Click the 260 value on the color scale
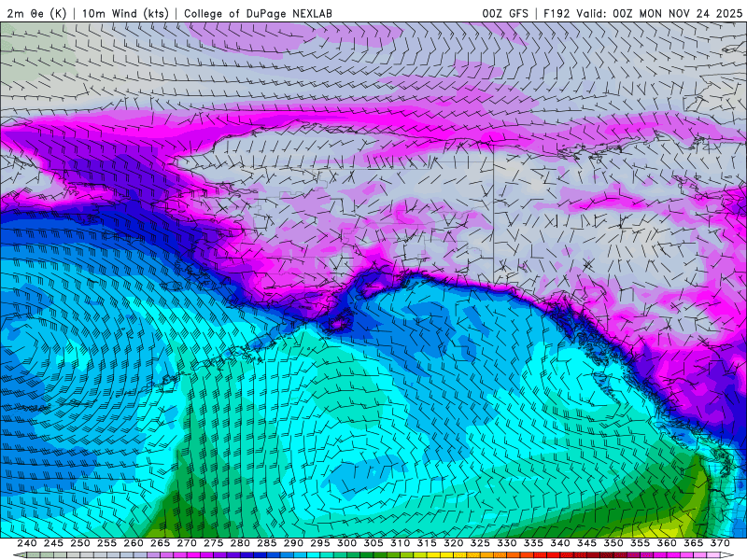The width and height of the screenshot is (747, 560). [134, 543]
